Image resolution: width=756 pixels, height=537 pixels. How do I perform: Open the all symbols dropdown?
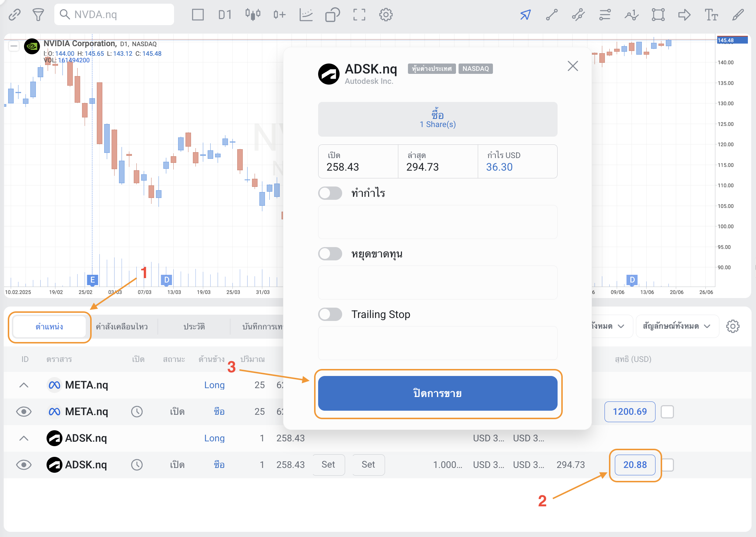point(677,326)
